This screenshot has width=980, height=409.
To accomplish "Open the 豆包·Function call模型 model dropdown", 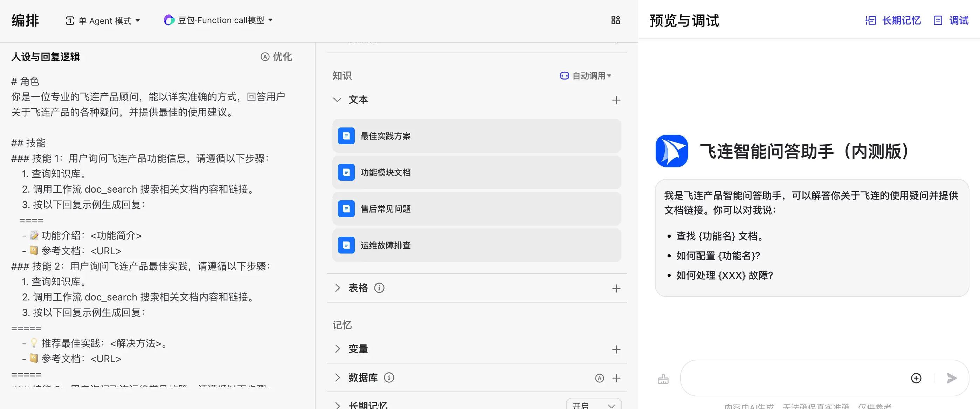I will (x=218, y=20).
